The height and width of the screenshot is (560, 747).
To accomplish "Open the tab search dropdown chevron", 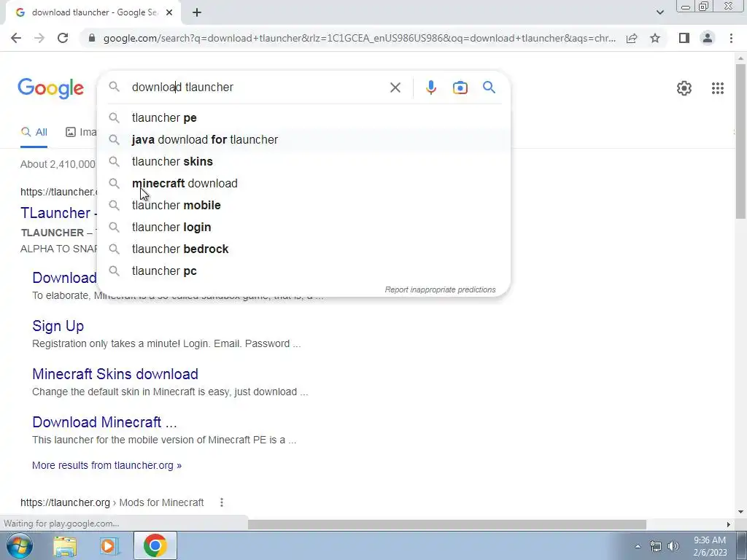I will [659, 13].
